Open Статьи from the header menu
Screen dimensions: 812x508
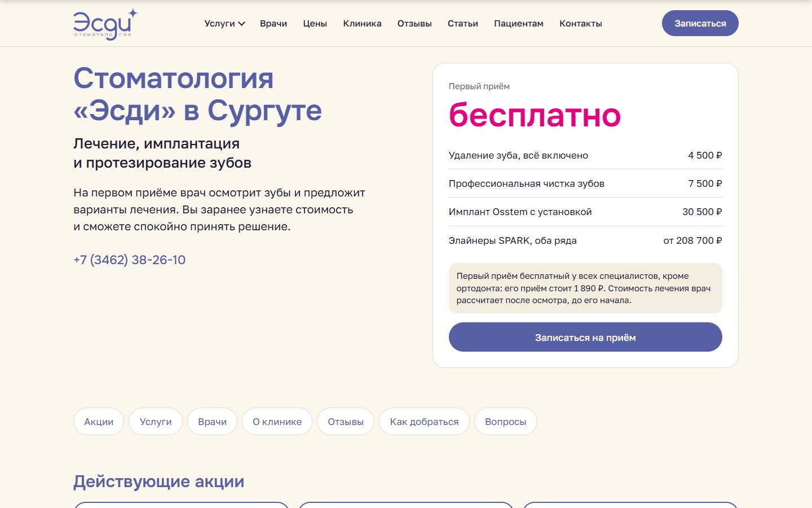[463, 24]
